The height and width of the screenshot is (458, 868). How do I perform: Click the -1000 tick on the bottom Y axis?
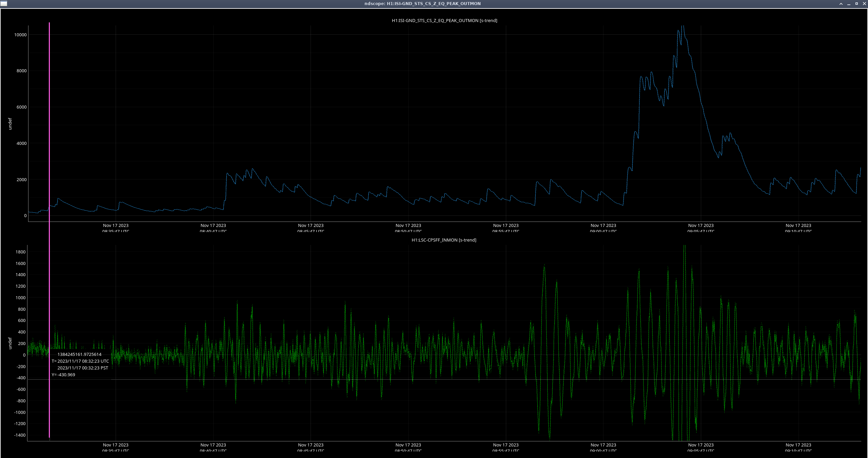[x=20, y=412]
